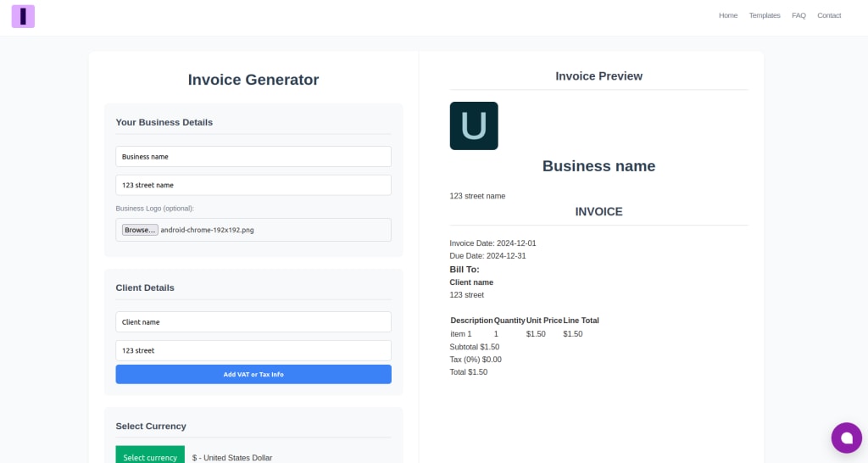This screenshot has width=868, height=463.
Task: Open the chat bubble widget
Action: tap(847, 438)
